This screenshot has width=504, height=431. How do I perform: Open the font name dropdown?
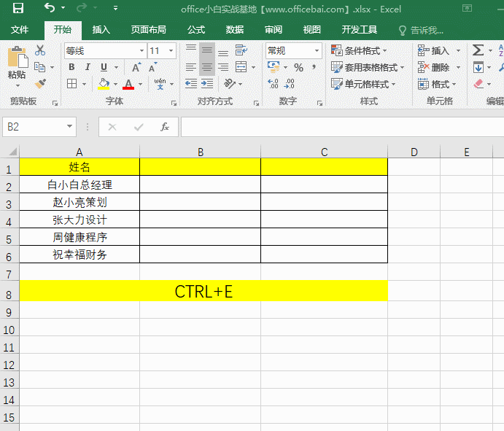141,51
